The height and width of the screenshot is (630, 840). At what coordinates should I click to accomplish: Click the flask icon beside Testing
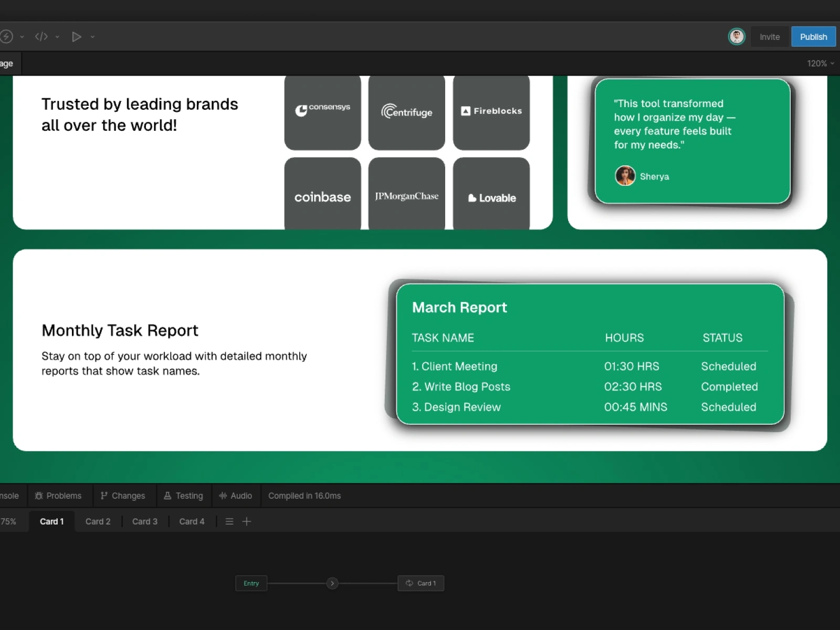pyautogui.click(x=167, y=496)
